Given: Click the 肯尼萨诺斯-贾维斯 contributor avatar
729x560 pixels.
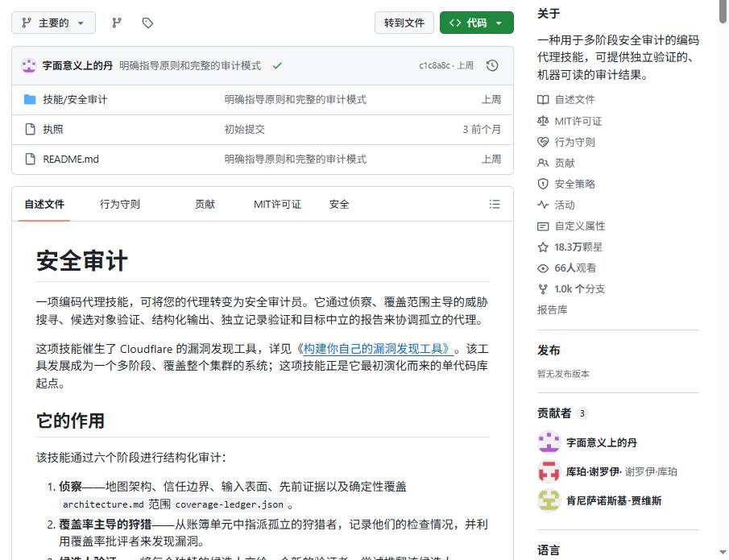Looking at the screenshot, I should pos(549,500).
